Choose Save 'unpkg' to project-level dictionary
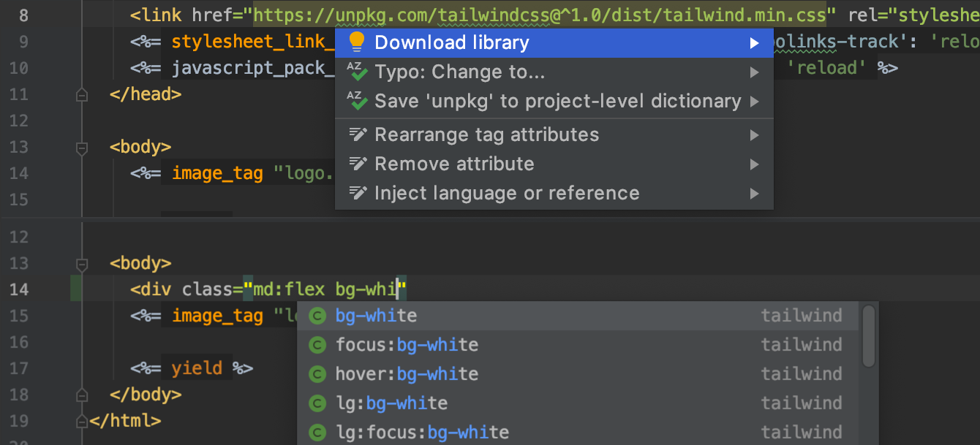980x445 pixels. 557,102
